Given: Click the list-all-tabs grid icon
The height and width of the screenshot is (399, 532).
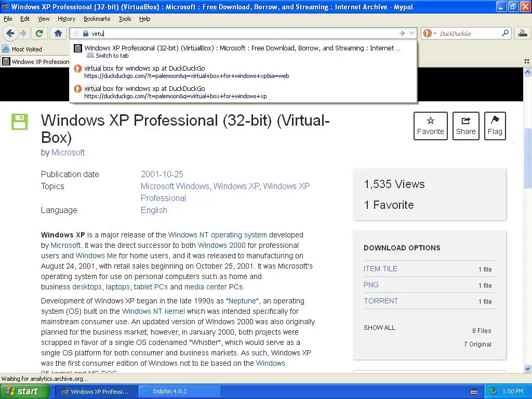Looking at the screenshot, I should coord(527,61).
